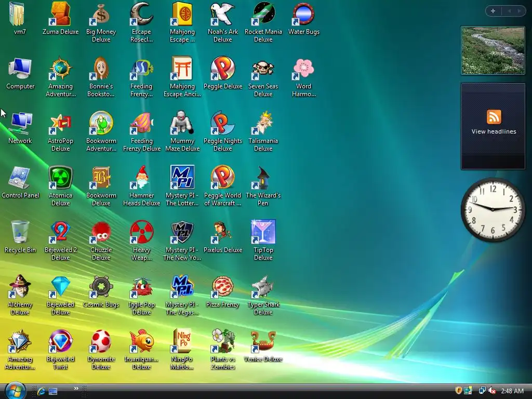This screenshot has height=399, width=532.
Task: Select the Venice Deluxe gondola icon
Action: pyautogui.click(x=263, y=341)
